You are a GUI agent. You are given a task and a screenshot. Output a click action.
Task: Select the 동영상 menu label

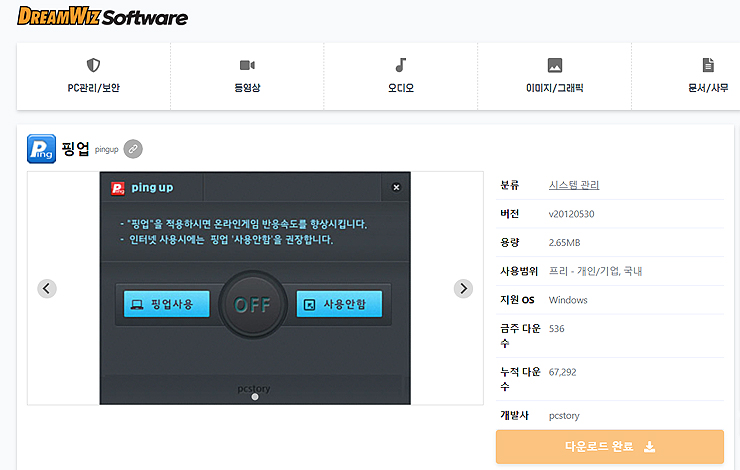click(247, 88)
